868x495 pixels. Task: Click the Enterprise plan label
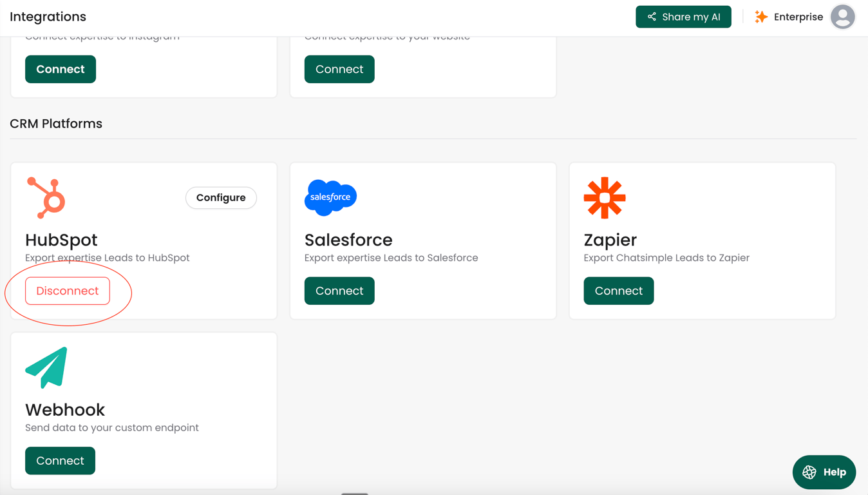point(798,17)
